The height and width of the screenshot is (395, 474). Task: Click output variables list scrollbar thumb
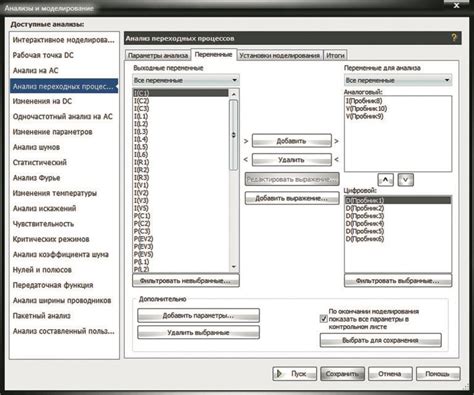click(234, 135)
